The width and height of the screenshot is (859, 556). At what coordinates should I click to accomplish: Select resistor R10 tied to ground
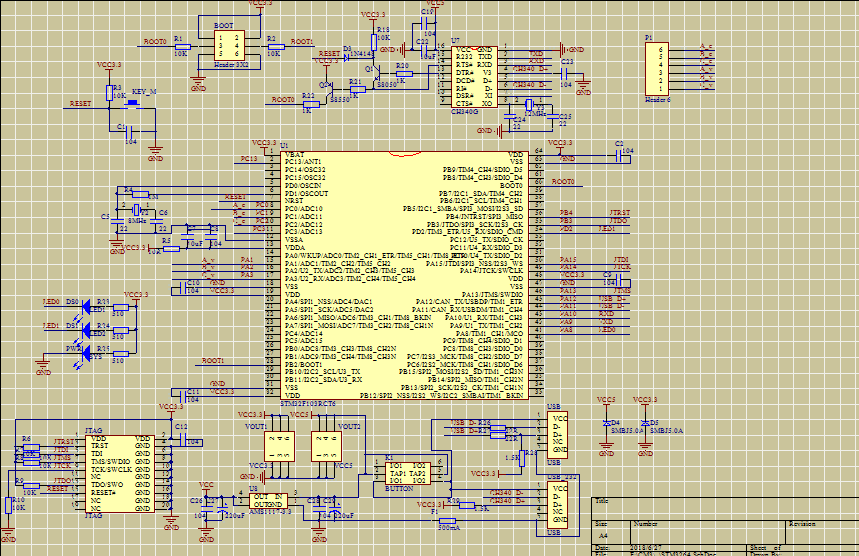[8, 505]
